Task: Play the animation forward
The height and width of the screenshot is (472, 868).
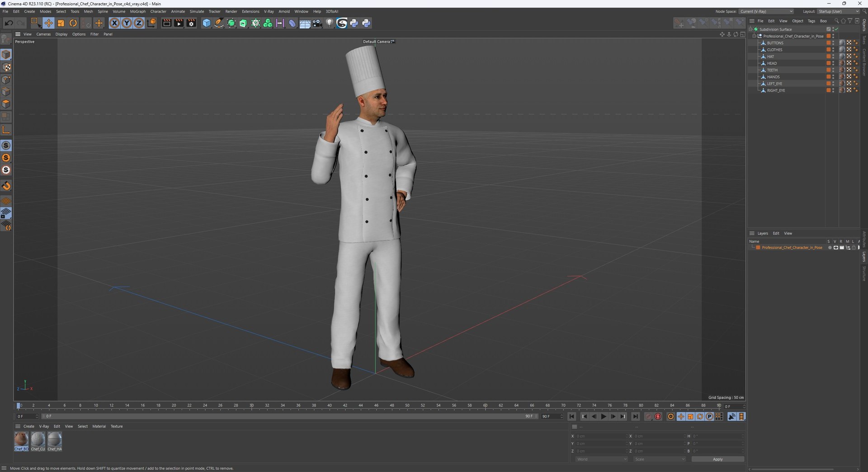Action: [x=604, y=416]
